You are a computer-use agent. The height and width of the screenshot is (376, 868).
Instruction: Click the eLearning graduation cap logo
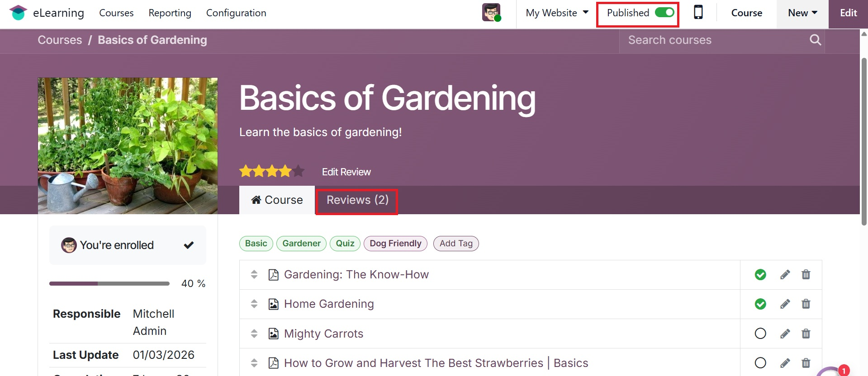18,13
